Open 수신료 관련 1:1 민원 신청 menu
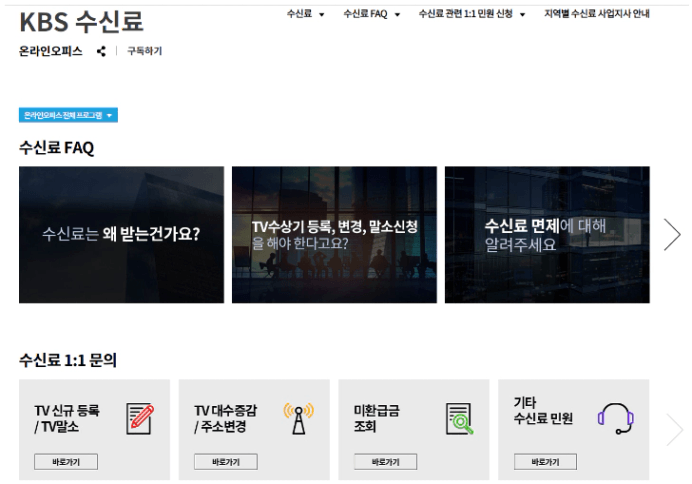The height and width of the screenshot is (484, 692). [x=472, y=14]
